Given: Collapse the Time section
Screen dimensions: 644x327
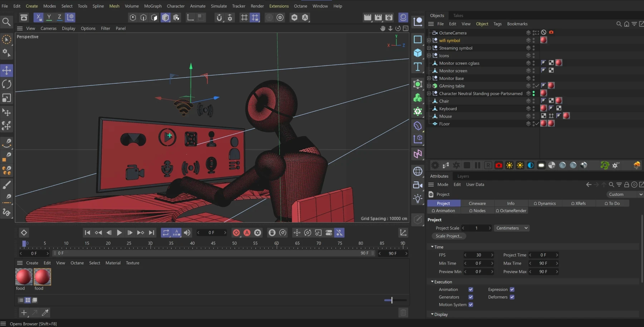Looking at the screenshot, I should pyautogui.click(x=432, y=247).
